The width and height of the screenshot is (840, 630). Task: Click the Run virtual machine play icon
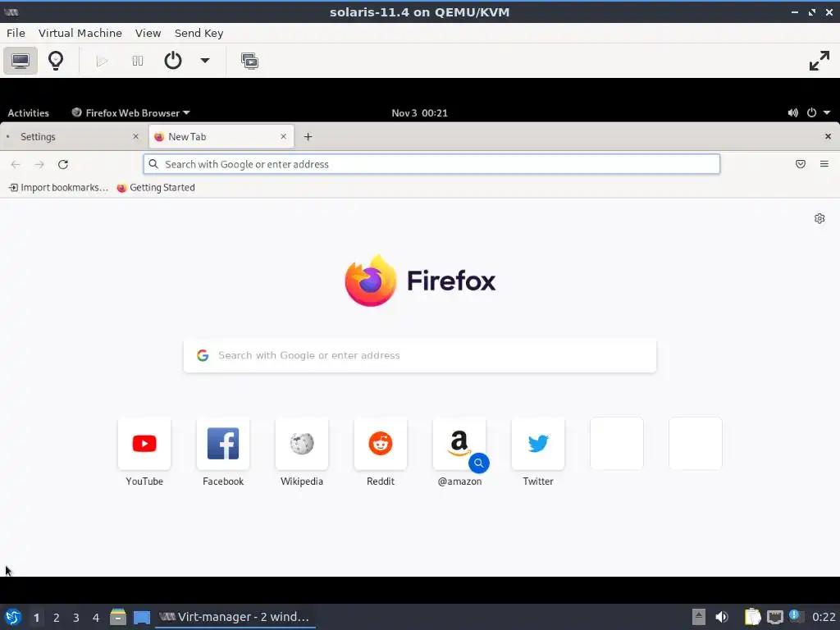tap(102, 61)
